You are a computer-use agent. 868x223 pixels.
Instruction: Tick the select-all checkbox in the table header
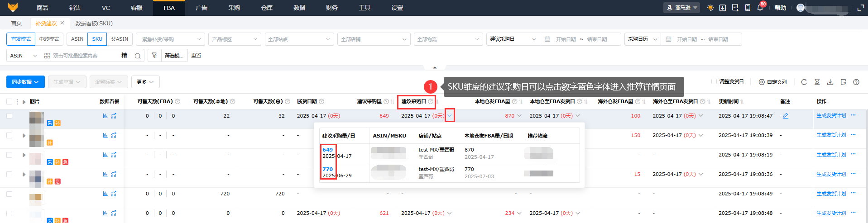(9, 102)
